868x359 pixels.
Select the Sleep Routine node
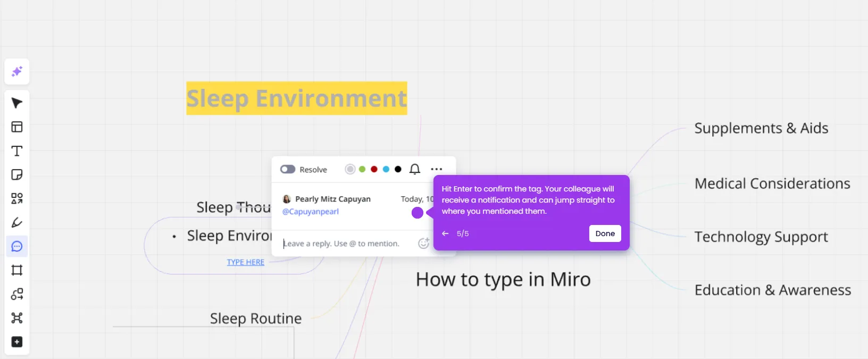click(x=256, y=319)
